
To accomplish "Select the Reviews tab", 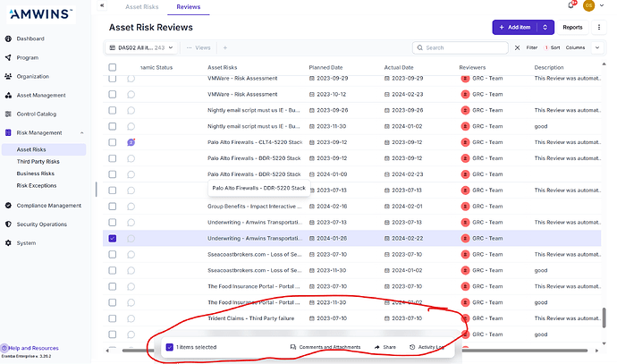I will coord(189,6).
